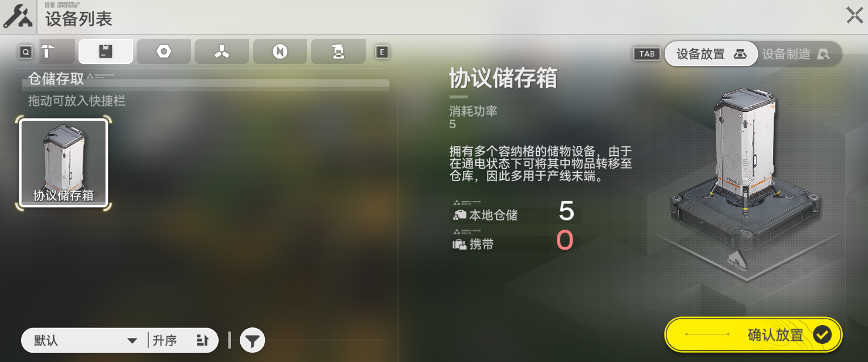
Task: Click the yellow 确认放置 button
Action: tap(753, 334)
